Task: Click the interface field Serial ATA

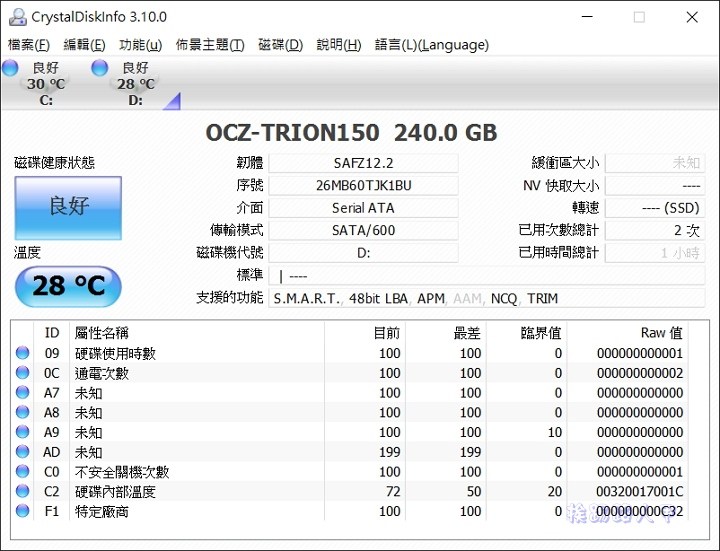Action: [x=363, y=208]
